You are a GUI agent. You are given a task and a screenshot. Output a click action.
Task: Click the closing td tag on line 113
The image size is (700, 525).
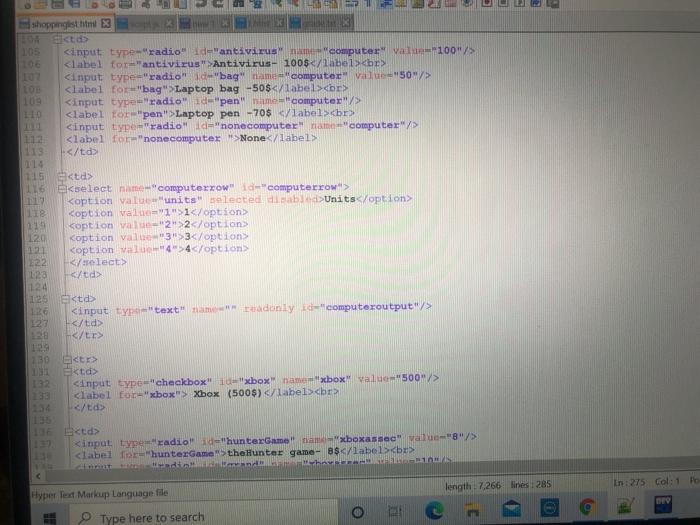coord(82,152)
